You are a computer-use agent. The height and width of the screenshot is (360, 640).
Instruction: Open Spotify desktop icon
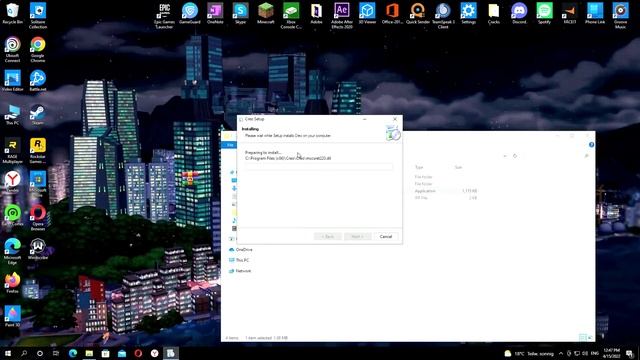click(544, 13)
